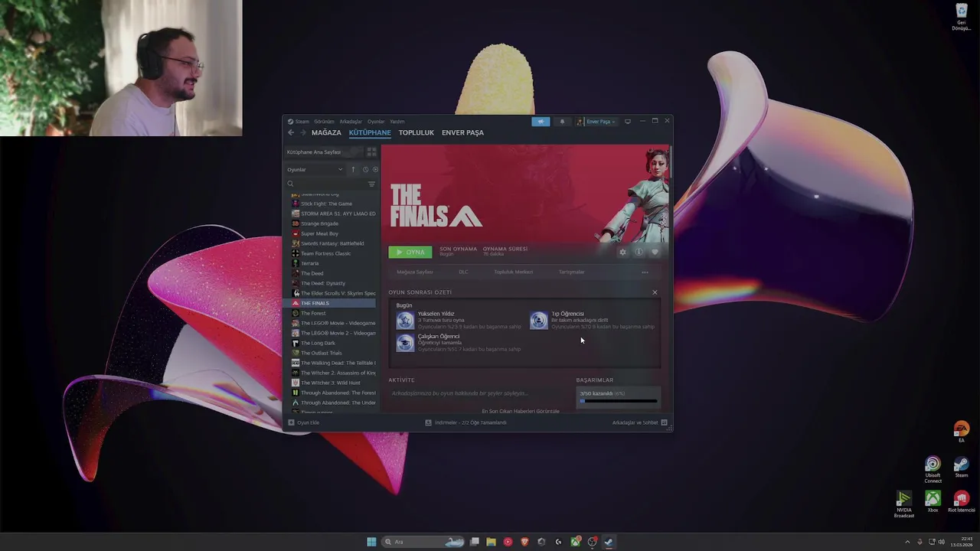Open Arkadaşlar ve Sohbet
This screenshot has width=980, height=551.
pyautogui.click(x=639, y=422)
